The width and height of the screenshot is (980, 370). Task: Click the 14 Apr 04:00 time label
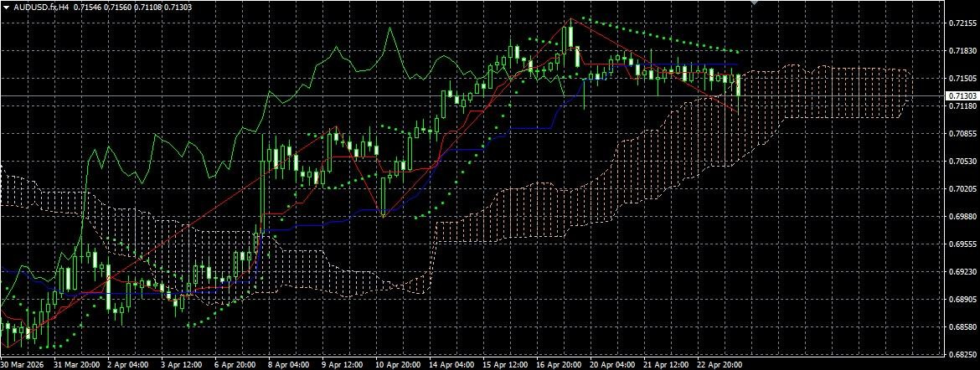coord(451,364)
